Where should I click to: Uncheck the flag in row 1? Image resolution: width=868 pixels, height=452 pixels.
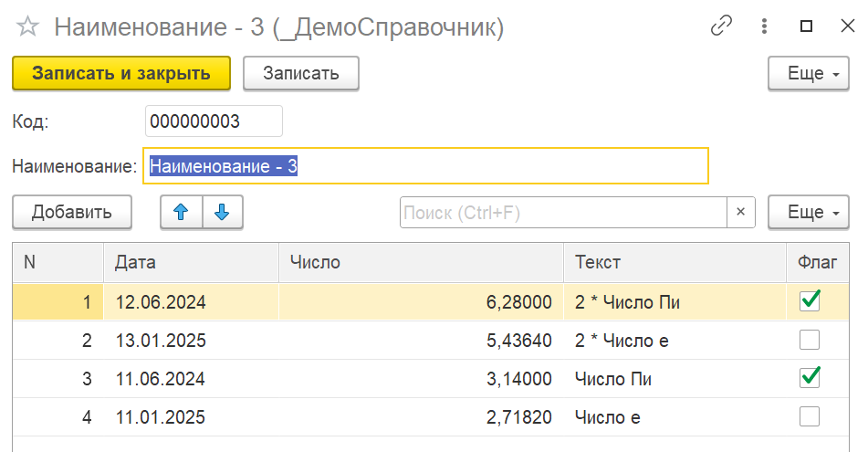810,301
